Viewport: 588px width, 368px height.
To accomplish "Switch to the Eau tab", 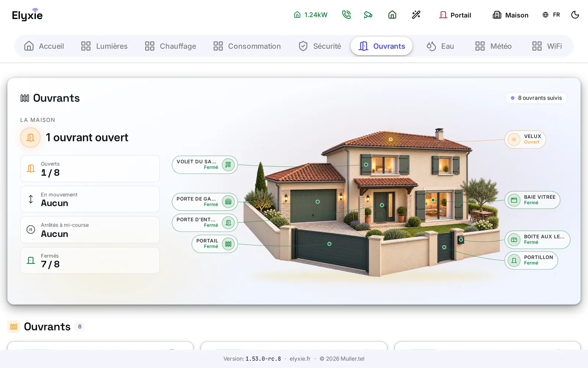I will click(x=440, y=46).
